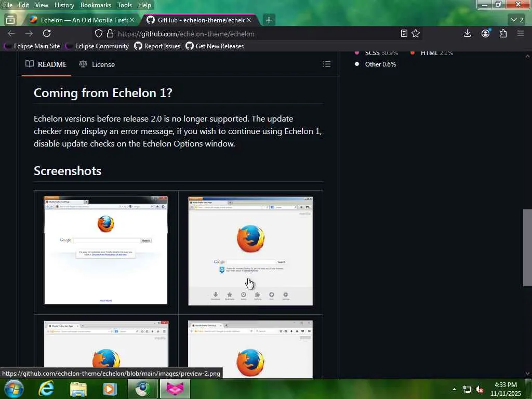Open the License tab
Screen dimensions: 532x399
pos(97,64)
